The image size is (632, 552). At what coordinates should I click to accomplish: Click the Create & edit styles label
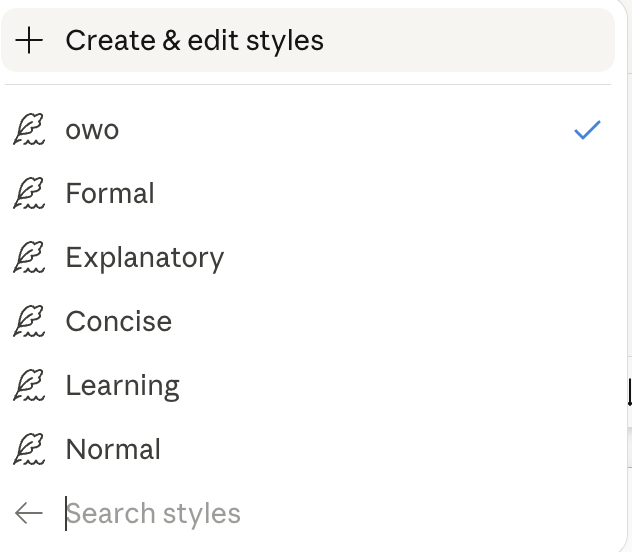tap(195, 41)
